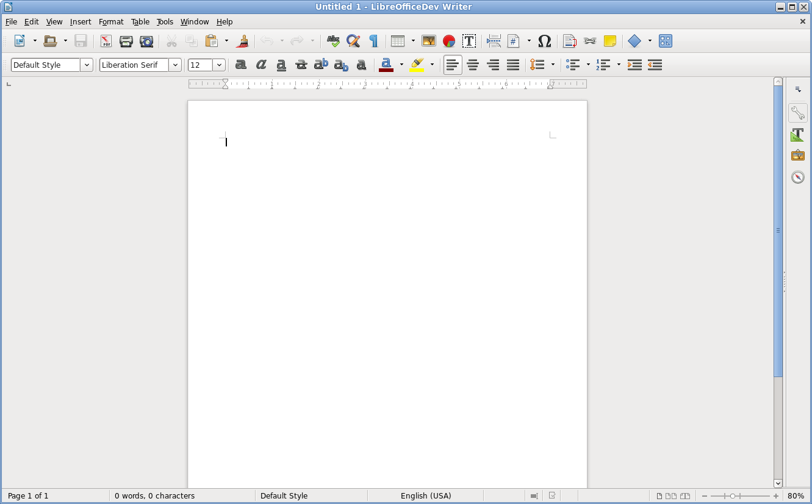Click the English (USA) language in status bar
Screen dimensions: 812x504
(x=426, y=496)
